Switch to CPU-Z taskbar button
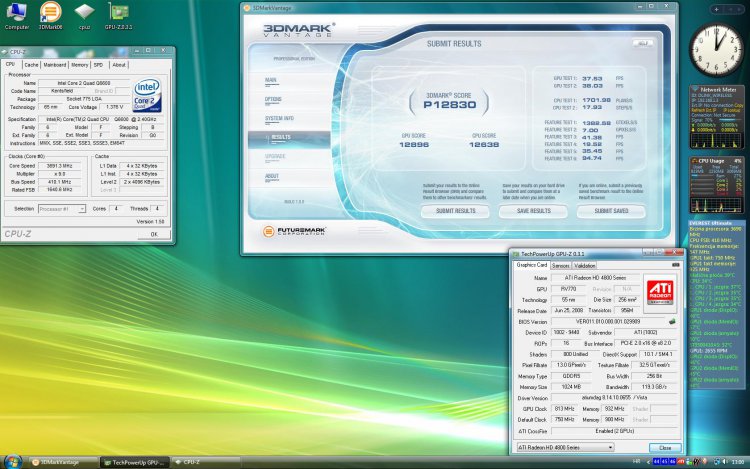The image size is (750, 469). point(206,462)
